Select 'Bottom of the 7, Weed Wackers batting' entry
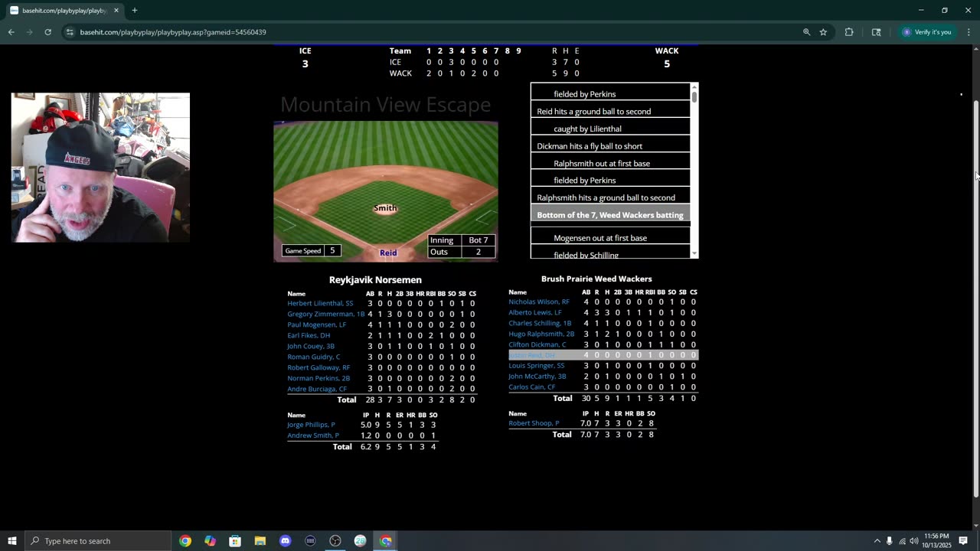The height and width of the screenshot is (551, 980). tap(610, 215)
